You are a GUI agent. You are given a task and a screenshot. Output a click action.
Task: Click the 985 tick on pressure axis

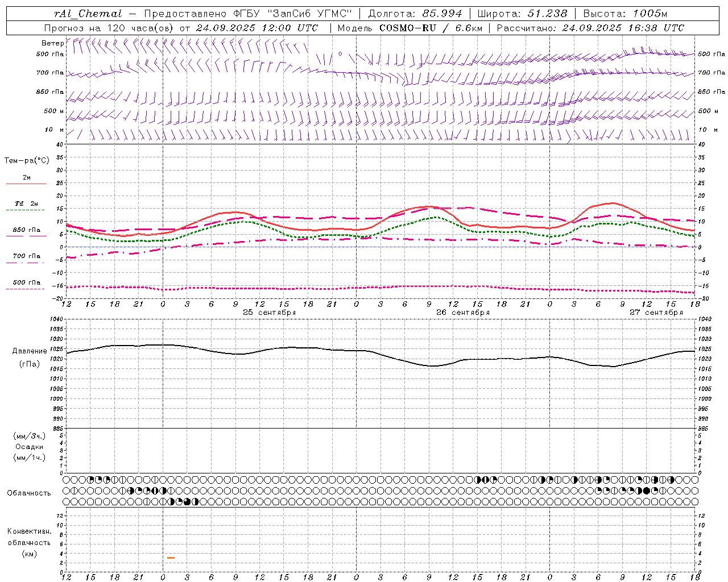pyautogui.click(x=57, y=429)
